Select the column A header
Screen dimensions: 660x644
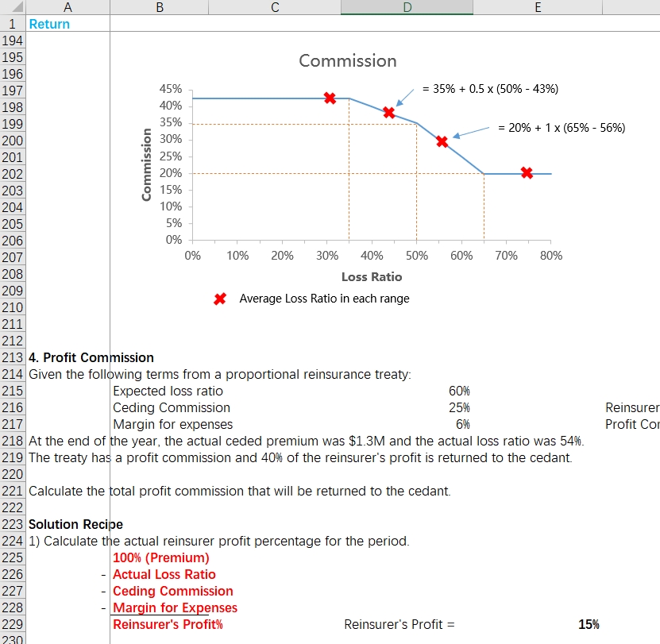pyautogui.click(x=68, y=7)
